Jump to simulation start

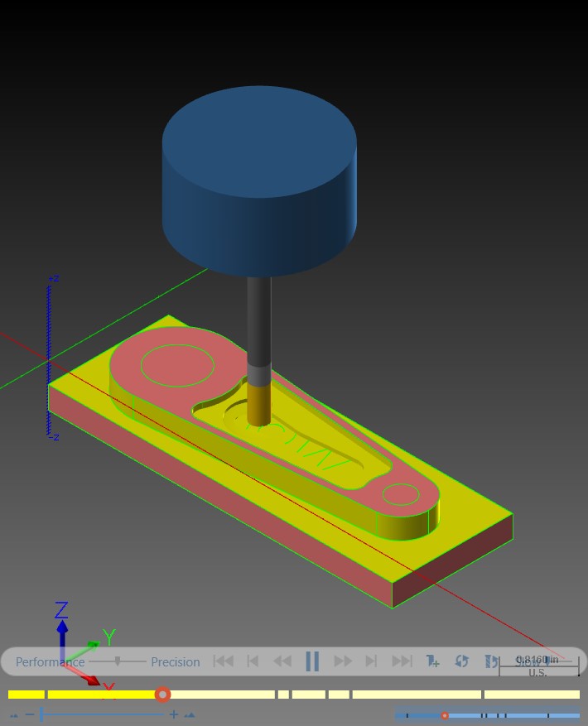(x=223, y=661)
